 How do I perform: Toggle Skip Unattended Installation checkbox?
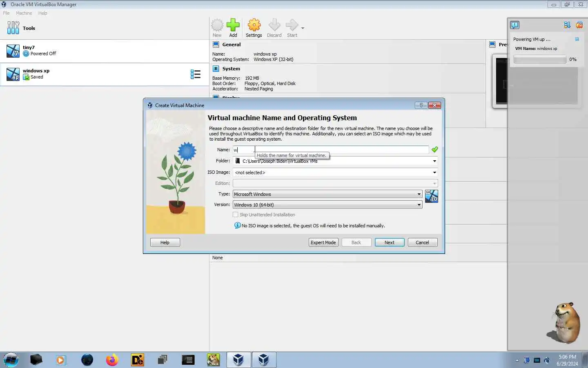pos(235,215)
